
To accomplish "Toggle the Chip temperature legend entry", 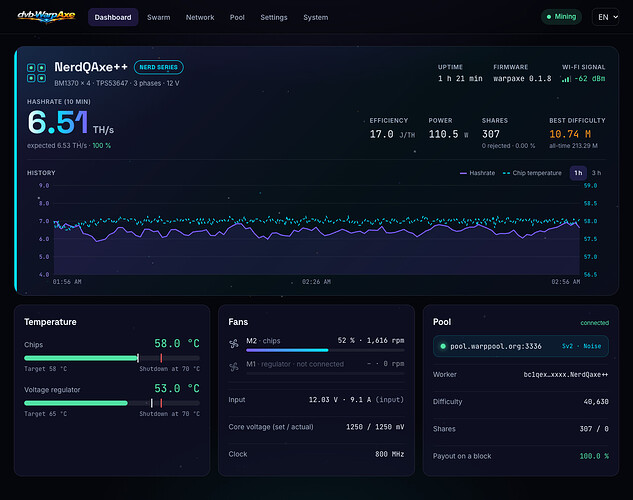I will [532, 173].
